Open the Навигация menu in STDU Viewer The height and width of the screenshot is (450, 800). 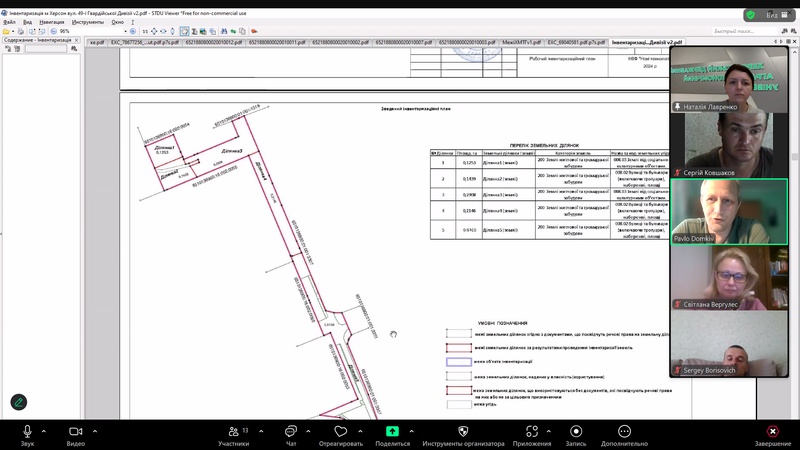click(50, 21)
